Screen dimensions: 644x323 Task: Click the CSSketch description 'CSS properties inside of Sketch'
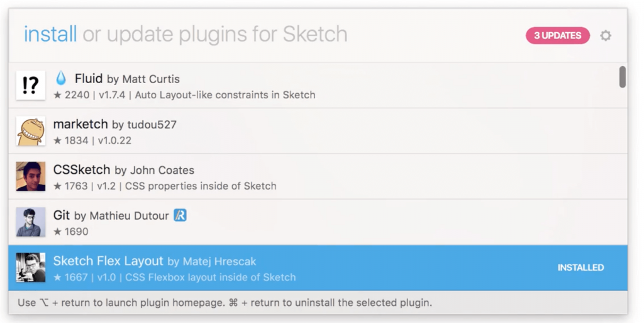click(201, 186)
